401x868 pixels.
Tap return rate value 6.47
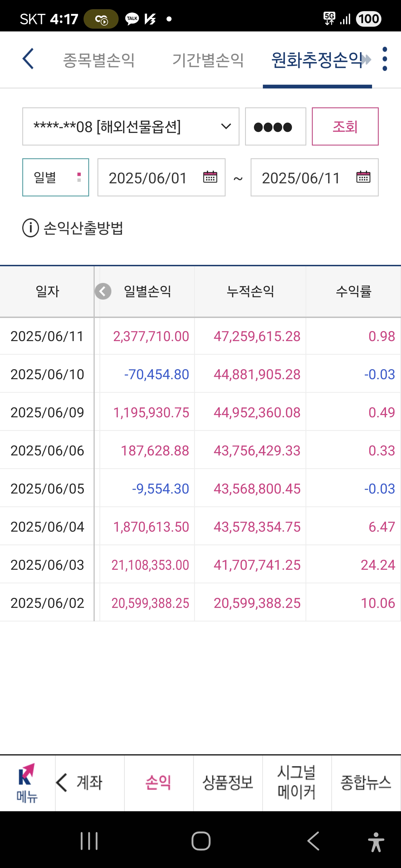click(382, 527)
